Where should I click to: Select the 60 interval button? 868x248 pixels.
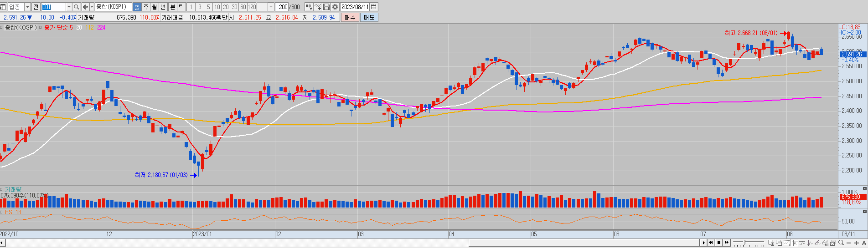243,7
